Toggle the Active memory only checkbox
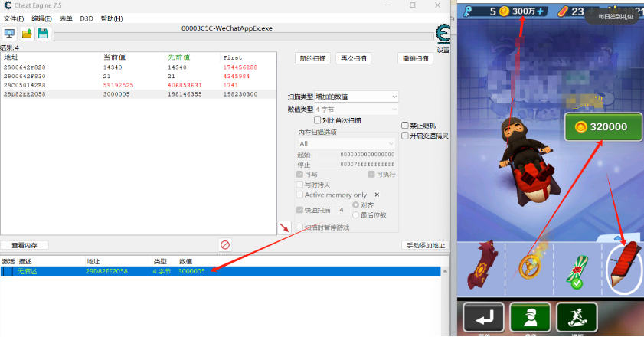The width and height of the screenshot is (644, 337). (x=300, y=195)
